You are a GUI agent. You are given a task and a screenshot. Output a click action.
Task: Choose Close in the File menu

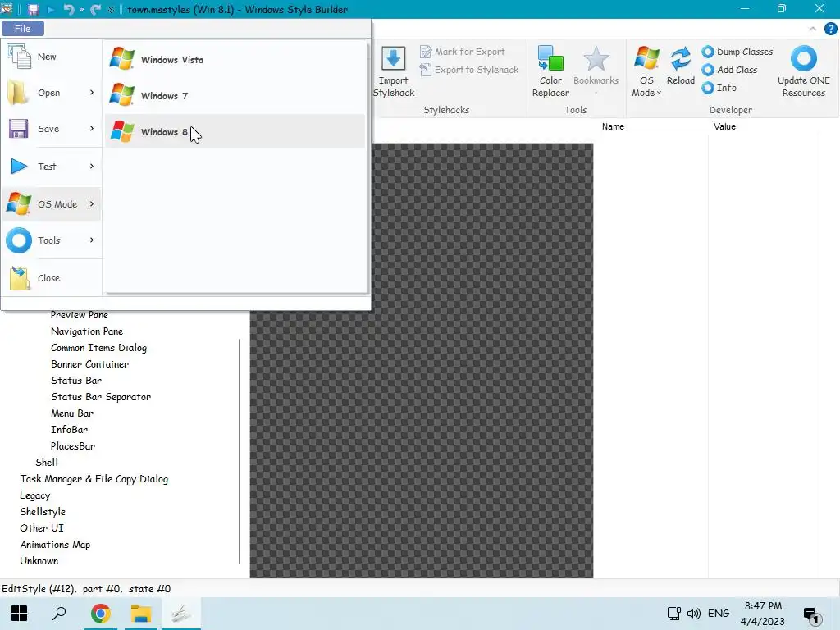click(52, 278)
